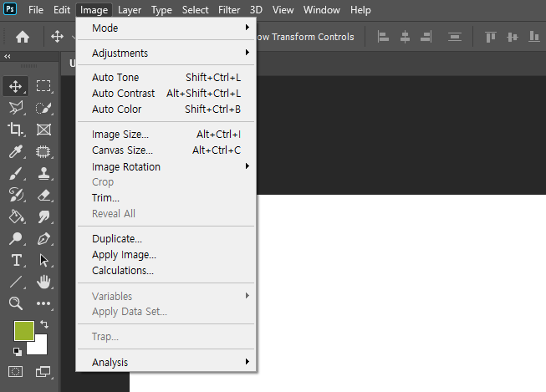This screenshot has width=546, height=392.
Task: Click Align horizontal centers icon
Action: [x=405, y=36]
